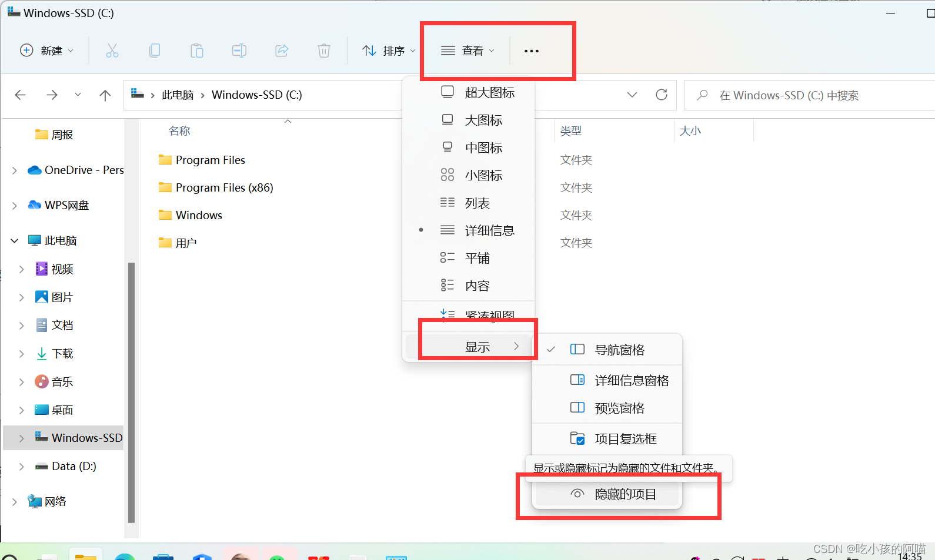This screenshot has width=935, height=560.
Task: Select 大图标 view option
Action: (x=469, y=120)
